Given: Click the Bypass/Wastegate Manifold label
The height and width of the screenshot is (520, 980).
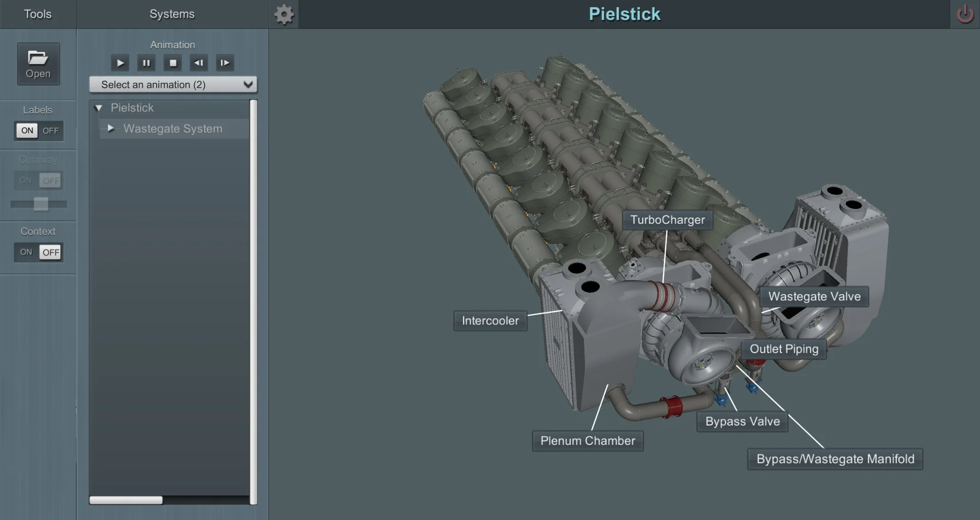Looking at the screenshot, I should tap(836, 459).
